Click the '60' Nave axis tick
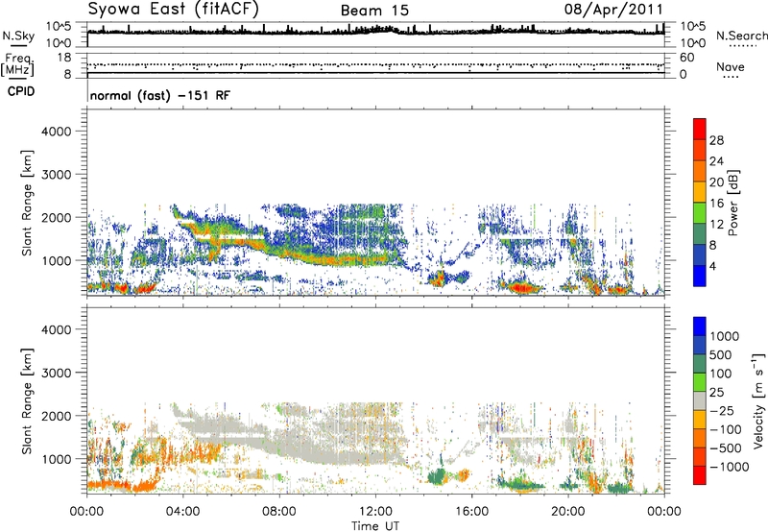The image size is (768, 532). pyautogui.click(x=687, y=58)
